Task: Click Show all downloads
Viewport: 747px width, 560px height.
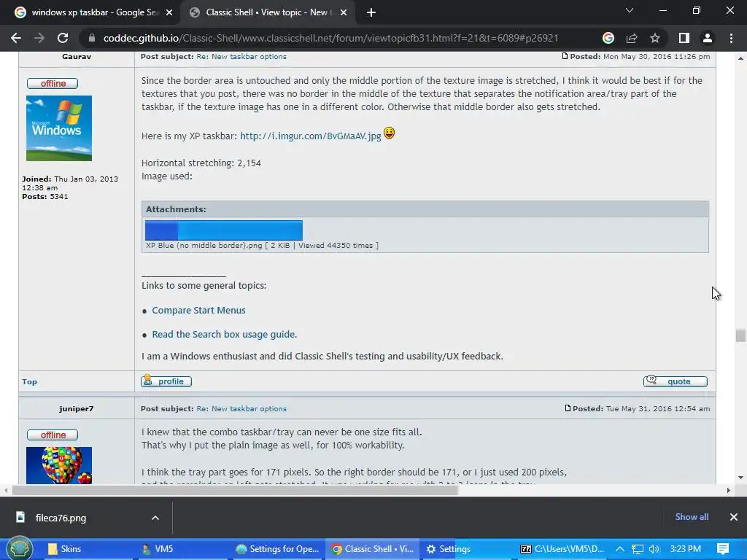Action: coord(692,517)
